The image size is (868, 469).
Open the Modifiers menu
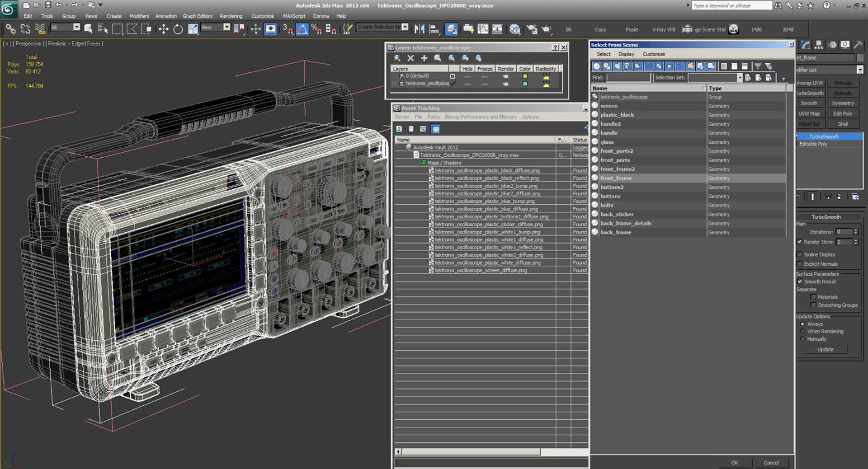pyautogui.click(x=139, y=16)
